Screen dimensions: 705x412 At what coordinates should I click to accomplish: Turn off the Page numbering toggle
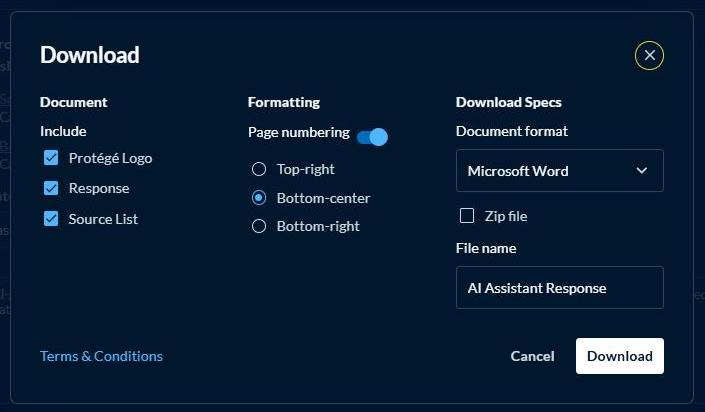coord(372,137)
